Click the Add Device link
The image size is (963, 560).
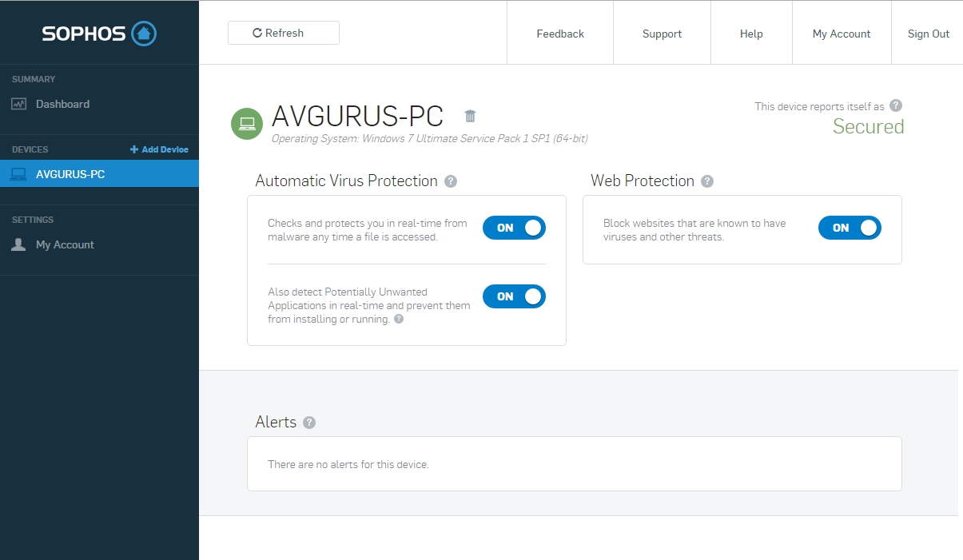[160, 149]
